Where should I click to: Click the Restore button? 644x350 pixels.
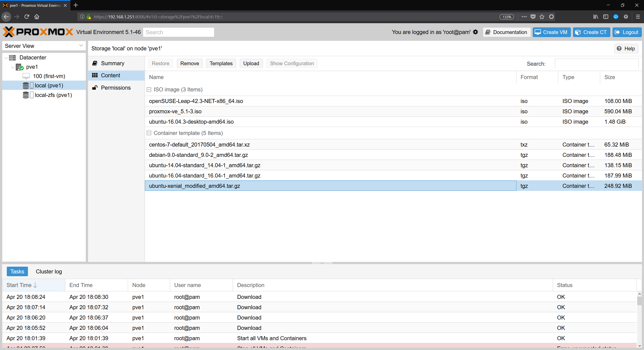160,63
